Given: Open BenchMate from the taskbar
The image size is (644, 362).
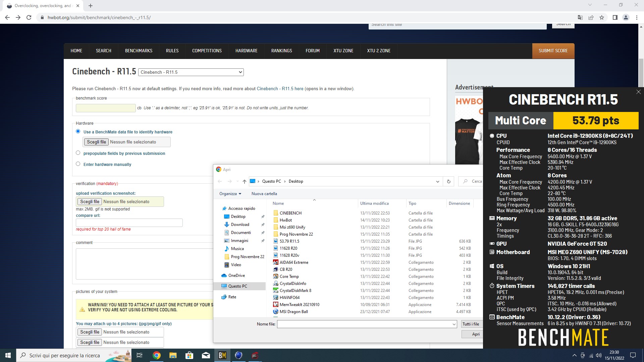Looking at the screenshot, I should coord(222,355).
